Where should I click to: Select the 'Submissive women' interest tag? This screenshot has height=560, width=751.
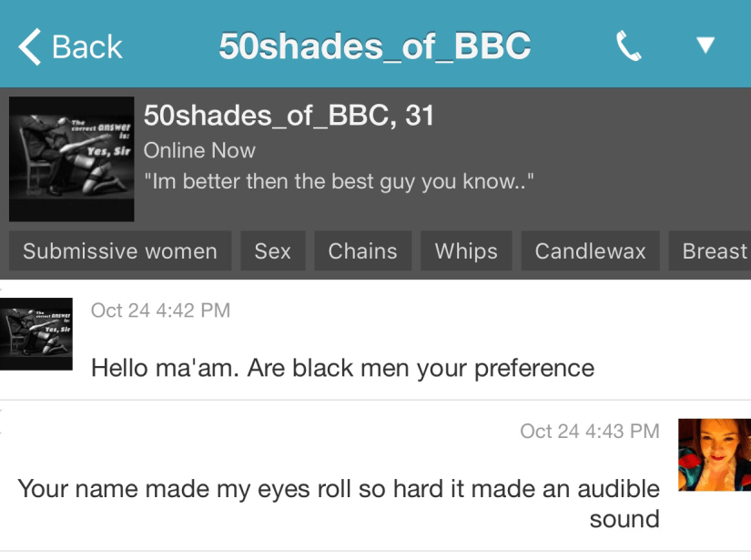point(120,251)
